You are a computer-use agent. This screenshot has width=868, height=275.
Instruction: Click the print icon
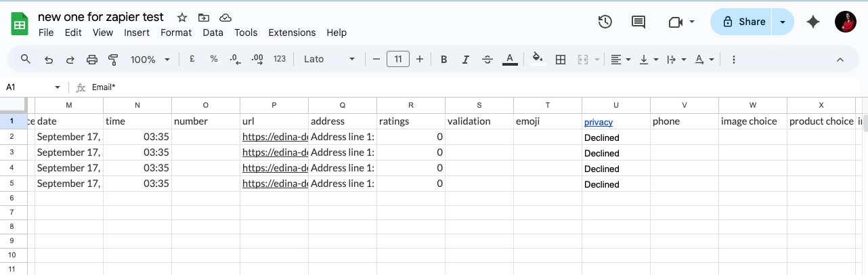pos(92,60)
